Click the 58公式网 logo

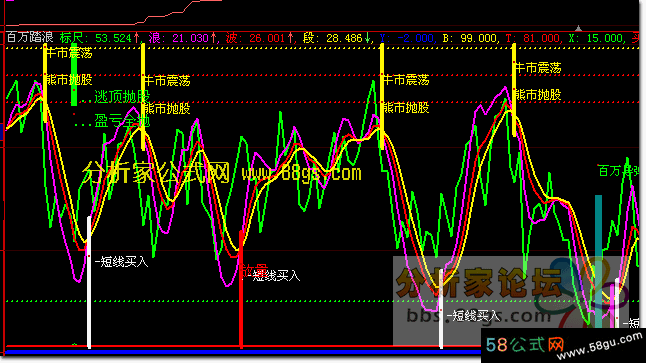click(524, 345)
